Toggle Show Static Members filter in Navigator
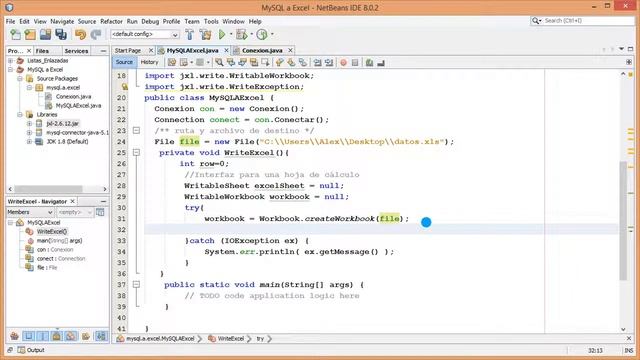Viewport: 640px width, 360px height. 42,336
